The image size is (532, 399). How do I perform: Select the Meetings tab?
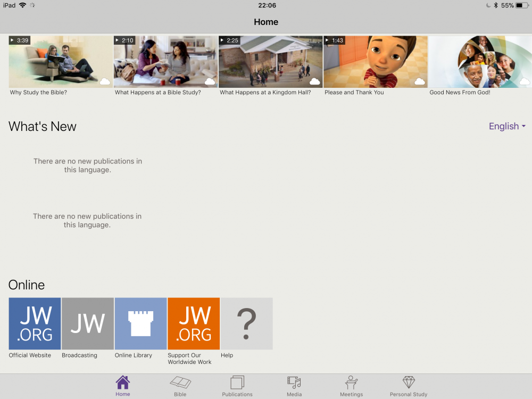pos(351,386)
